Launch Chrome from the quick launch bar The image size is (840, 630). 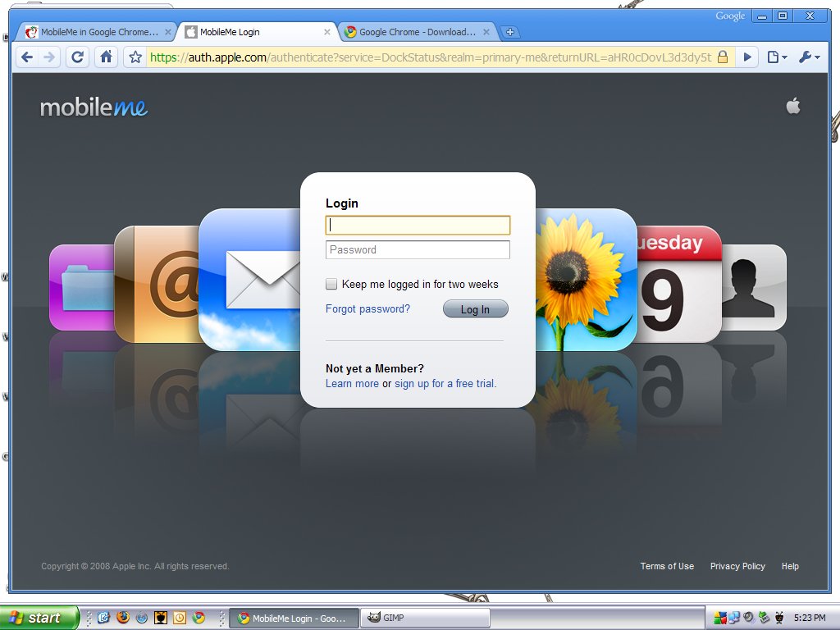[x=199, y=618]
